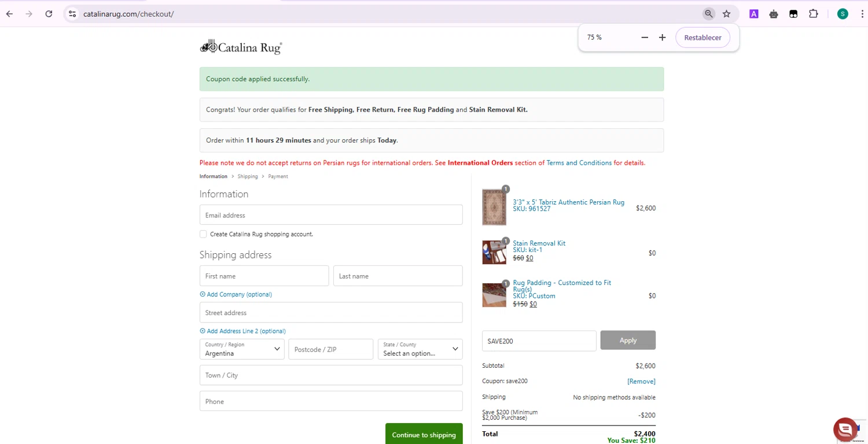This screenshot has height=444, width=868.
Task: Expand Add Address Line 2 (optional)
Action: [x=242, y=331]
